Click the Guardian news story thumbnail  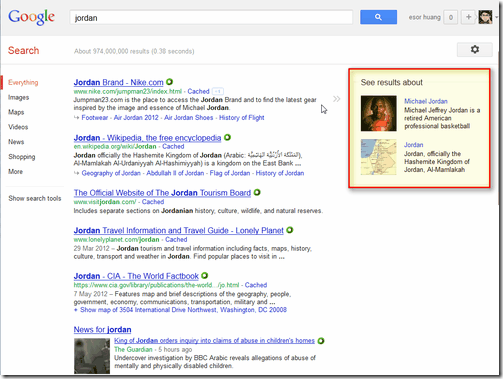pos(92,356)
